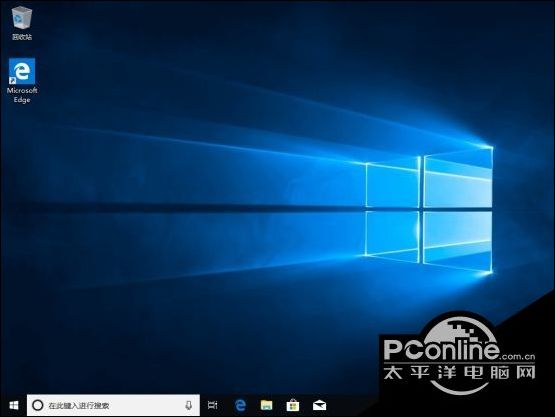Open the Mail app from the taskbar
The image size is (555, 417).
coord(319,405)
